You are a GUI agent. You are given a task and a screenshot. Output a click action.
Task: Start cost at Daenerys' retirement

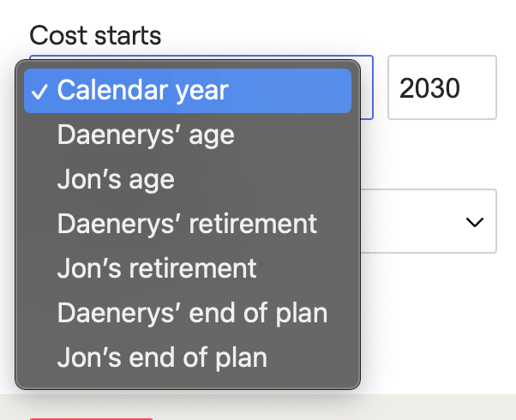click(187, 224)
